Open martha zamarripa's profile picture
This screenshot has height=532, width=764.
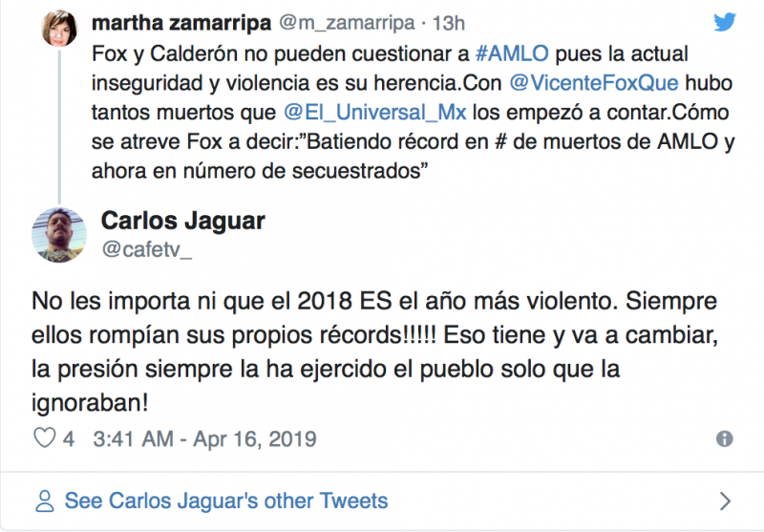[x=59, y=28]
